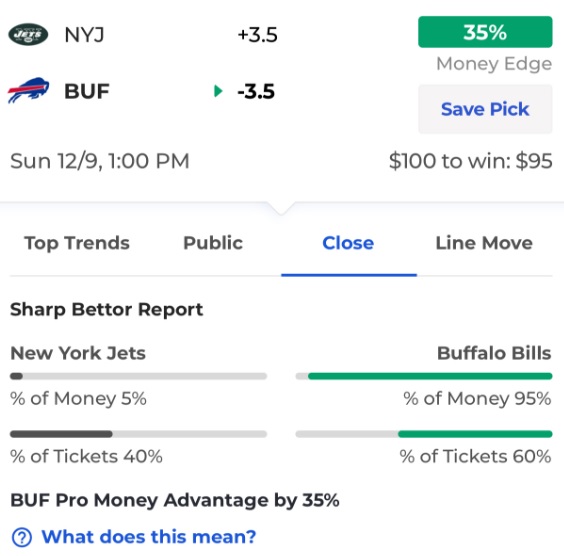Click the Bills % of Money bar
This screenshot has height=556, width=564.
(424, 376)
